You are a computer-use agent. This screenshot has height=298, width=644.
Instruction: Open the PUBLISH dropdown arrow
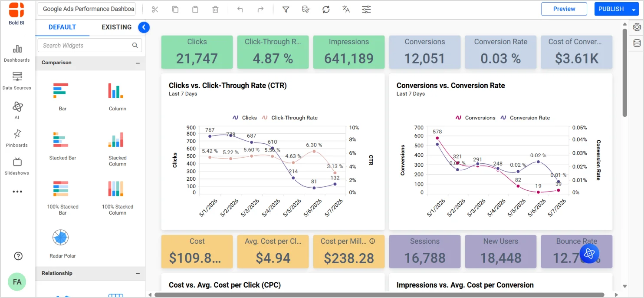point(634,10)
